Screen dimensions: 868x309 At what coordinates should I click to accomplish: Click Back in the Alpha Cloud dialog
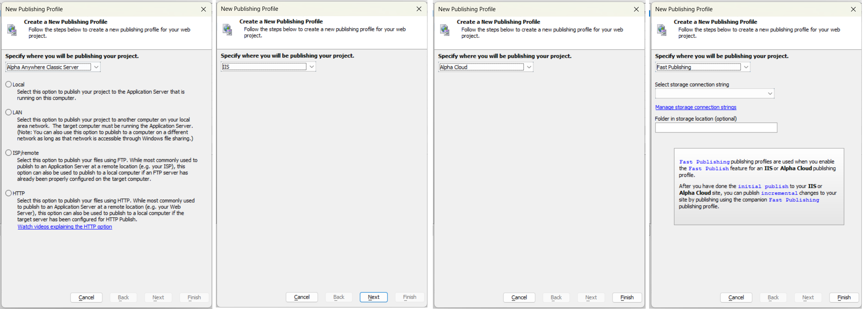click(x=556, y=297)
